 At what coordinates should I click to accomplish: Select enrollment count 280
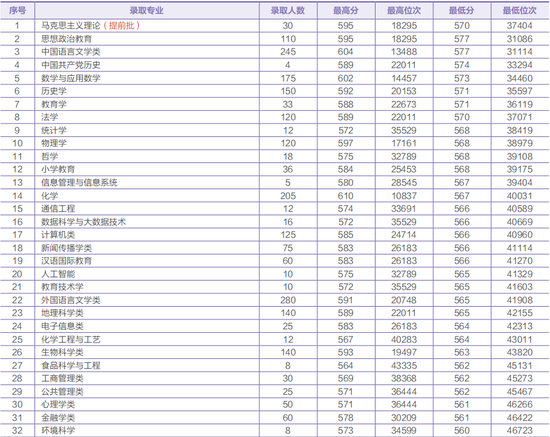click(x=288, y=300)
